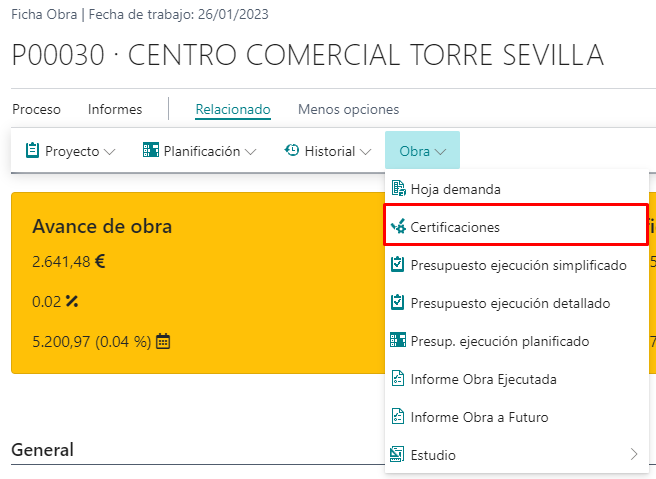Image resolution: width=656 pixels, height=479 pixels.
Task: Click the 5.200,97 (0.04 %) value
Action: [x=92, y=342]
